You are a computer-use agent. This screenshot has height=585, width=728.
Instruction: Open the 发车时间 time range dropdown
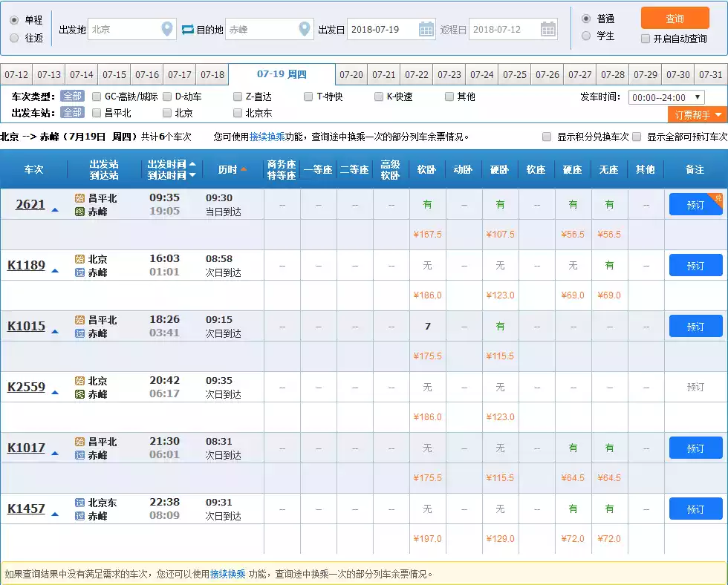(666, 97)
